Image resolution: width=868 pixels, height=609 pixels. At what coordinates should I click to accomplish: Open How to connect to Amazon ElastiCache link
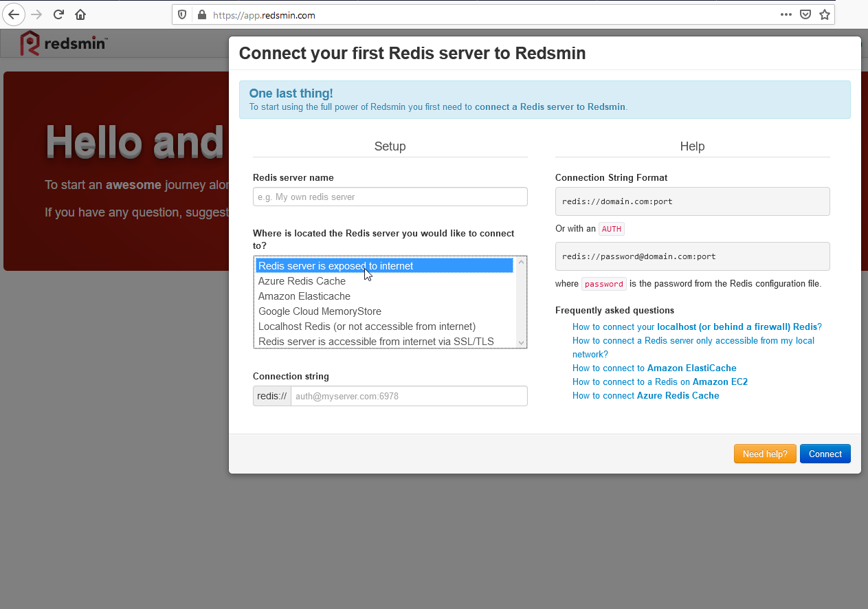[654, 368]
